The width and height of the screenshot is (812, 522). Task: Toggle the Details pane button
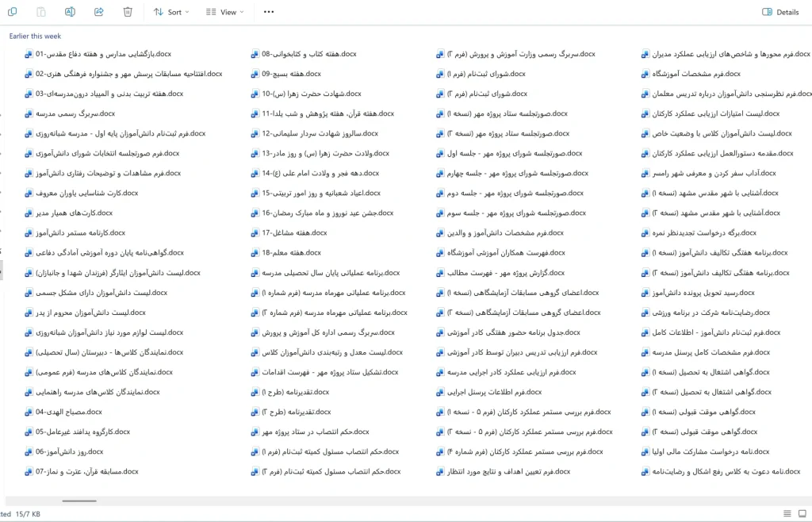[x=780, y=12]
